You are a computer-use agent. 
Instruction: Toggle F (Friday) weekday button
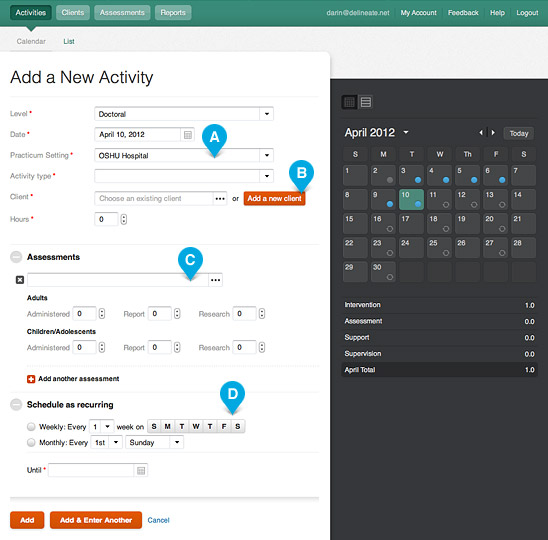point(224,426)
